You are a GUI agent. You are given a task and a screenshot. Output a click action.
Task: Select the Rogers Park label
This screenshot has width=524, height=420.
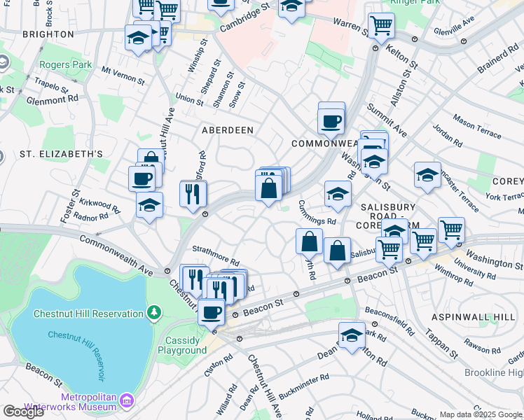click(x=66, y=65)
